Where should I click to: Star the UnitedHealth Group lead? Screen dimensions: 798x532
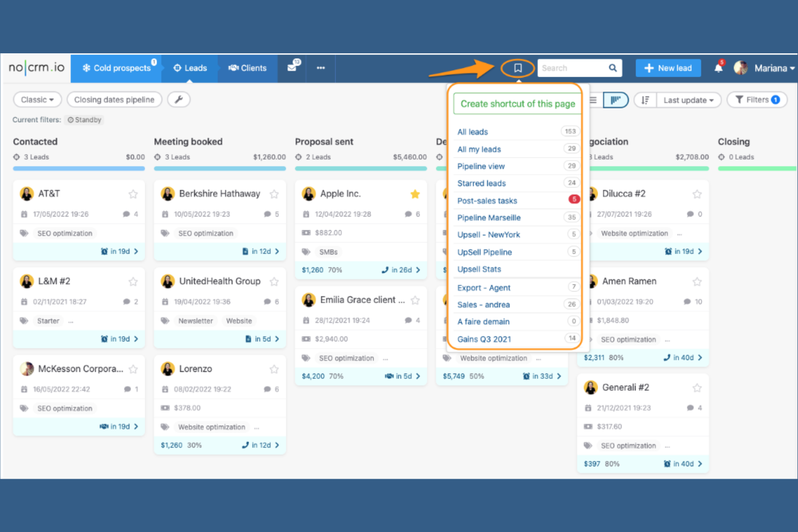click(274, 281)
